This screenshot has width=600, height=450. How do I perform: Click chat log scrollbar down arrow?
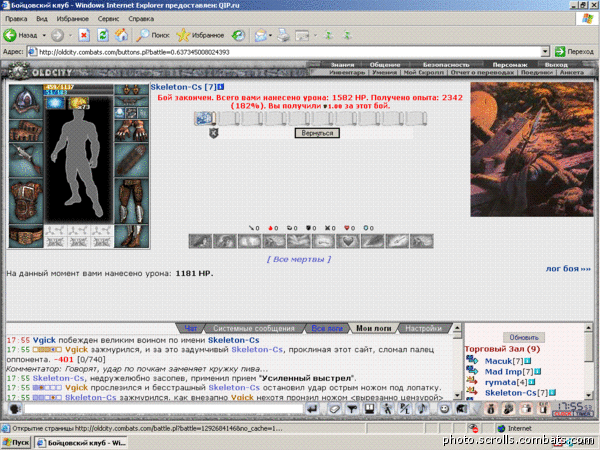click(x=457, y=395)
